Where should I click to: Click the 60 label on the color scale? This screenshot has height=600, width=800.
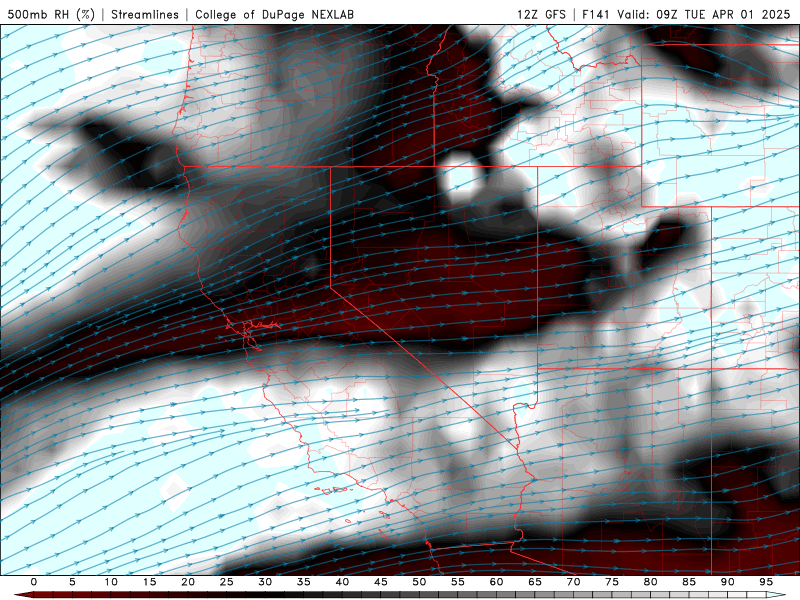[496, 582]
